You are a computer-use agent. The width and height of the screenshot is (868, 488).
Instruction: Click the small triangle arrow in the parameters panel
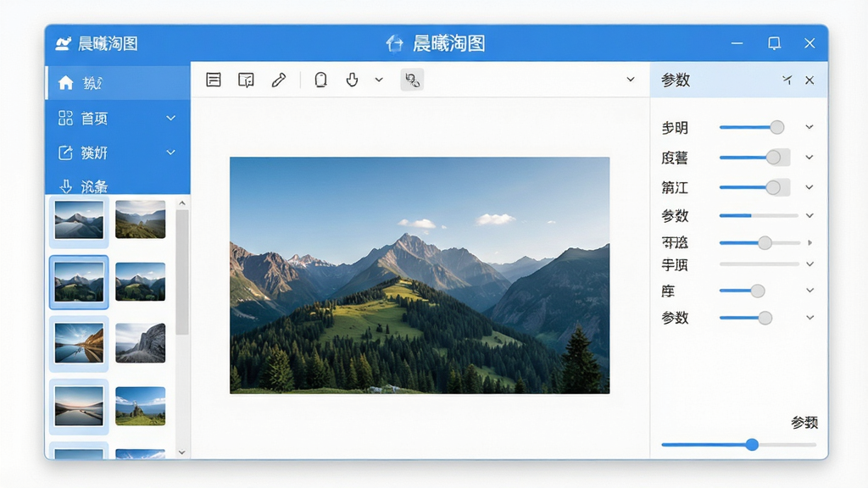810,243
